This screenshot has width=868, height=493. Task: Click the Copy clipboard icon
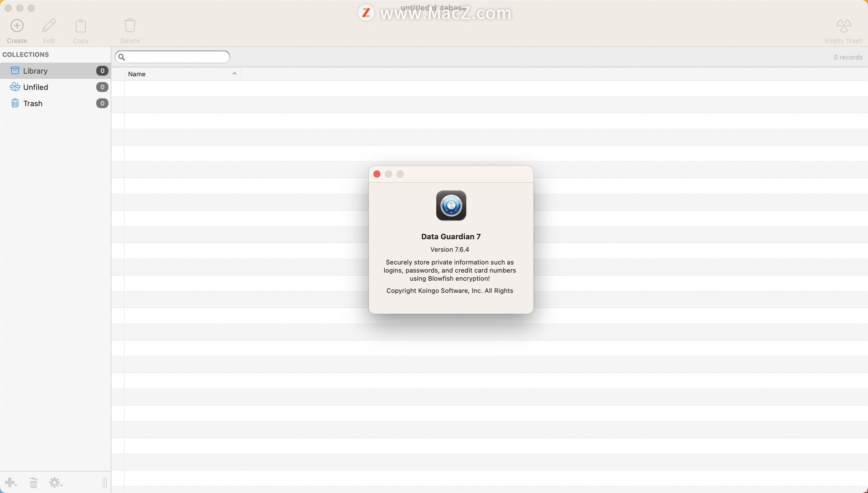click(81, 25)
